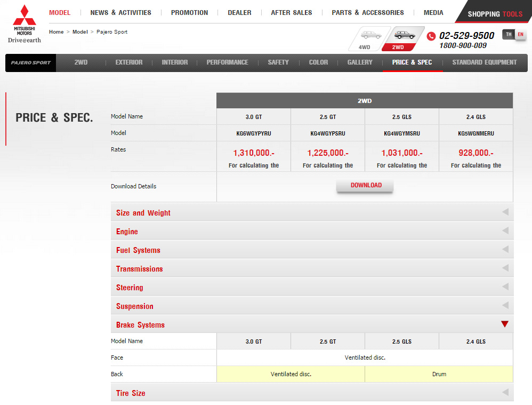This screenshot has height=405, width=532.
Task: Switch language to Thai (TH)
Action: 508,34
